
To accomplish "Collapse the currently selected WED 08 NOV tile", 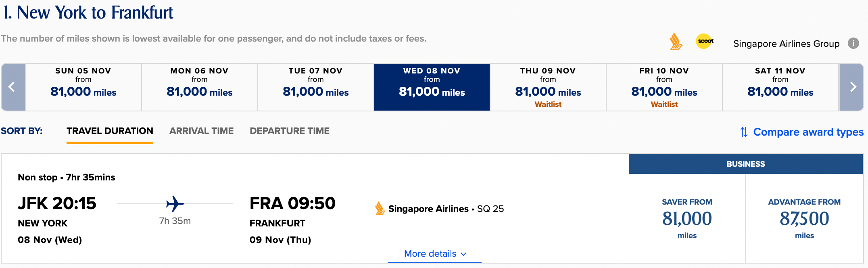I will (x=432, y=87).
